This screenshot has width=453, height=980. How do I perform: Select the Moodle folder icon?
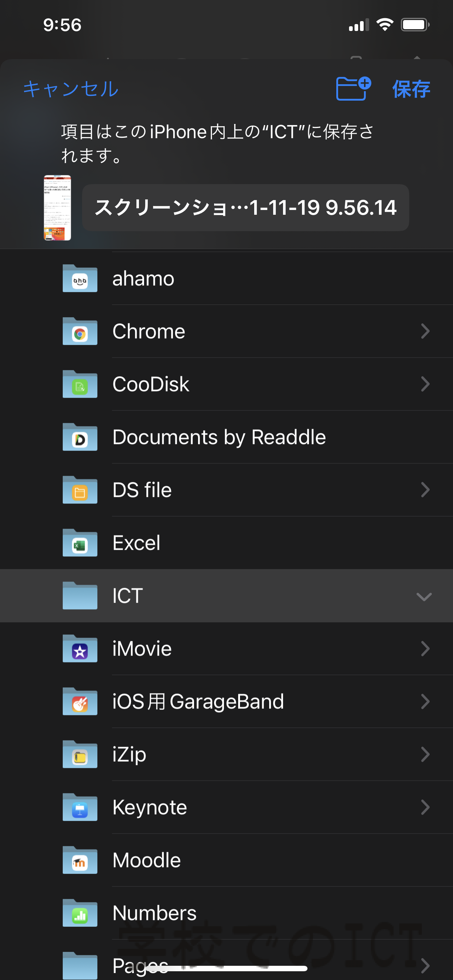click(80, 860)
